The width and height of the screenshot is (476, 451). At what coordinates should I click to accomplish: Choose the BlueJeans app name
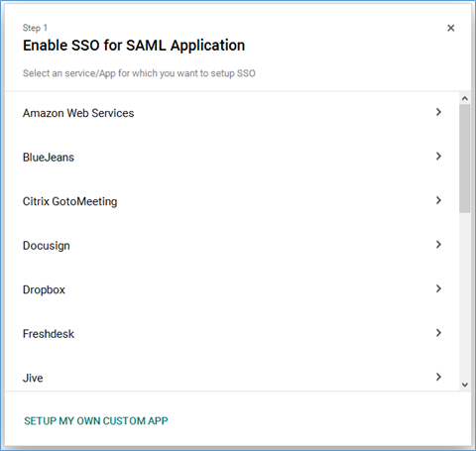[49, 158]
